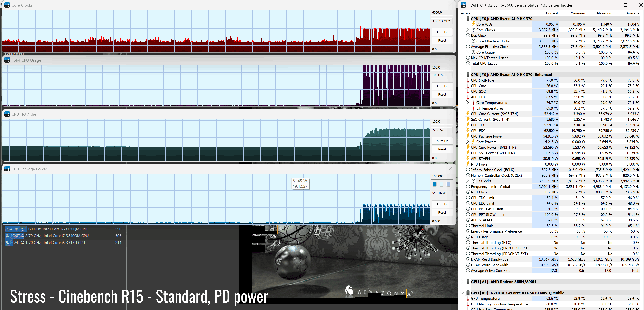This screenshot has height=310, width=644.
Task: Collapse the AMD Ryzen AI 9 HX 370: Enhanced group
Action: [x=462, y=74]
